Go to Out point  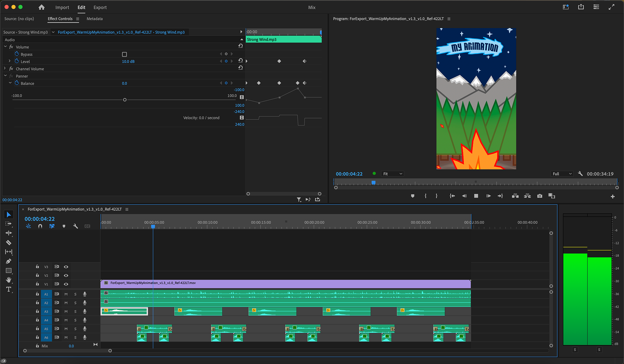coord(500,196)
